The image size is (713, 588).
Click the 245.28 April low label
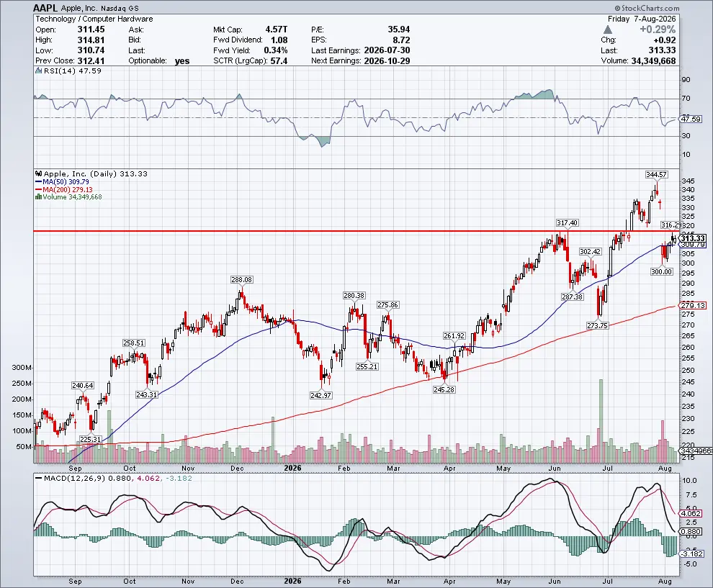[444, 389]
